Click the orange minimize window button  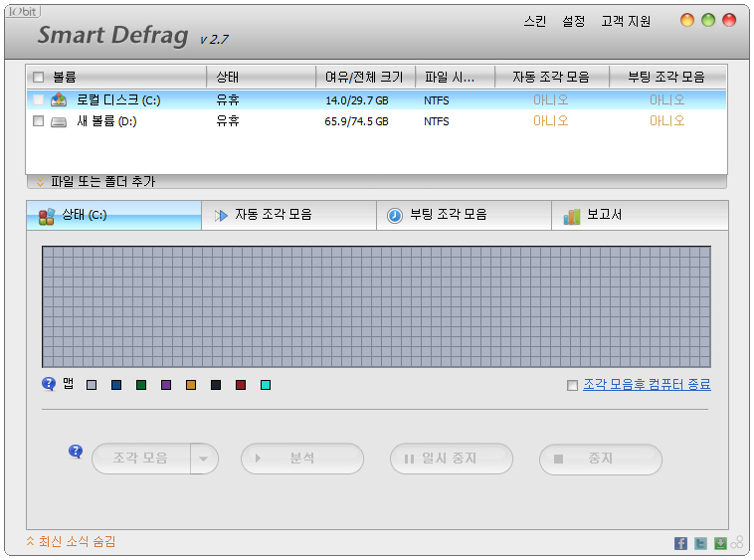pyautogui.click(x=687, y=20)
